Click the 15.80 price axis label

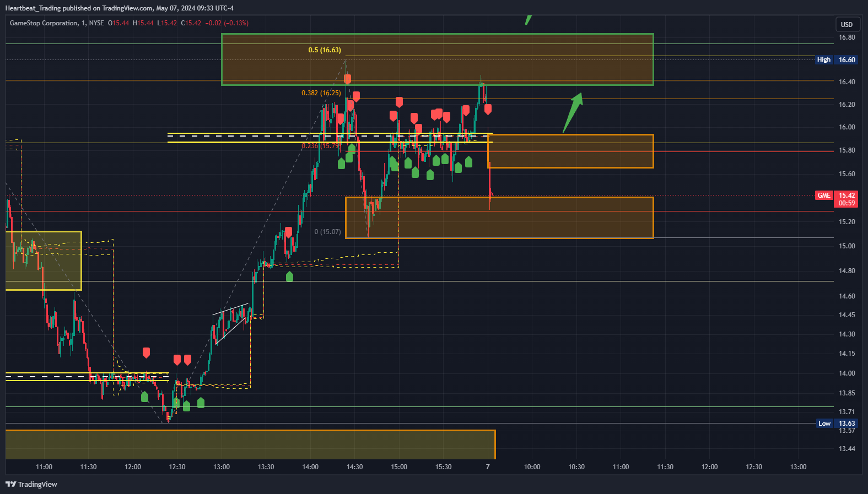[847, 150]
